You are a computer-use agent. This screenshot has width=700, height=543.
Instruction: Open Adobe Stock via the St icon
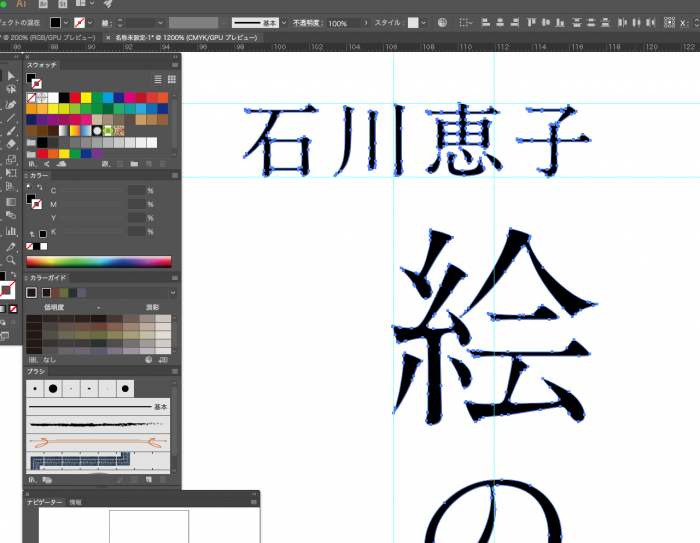[x=62, y=4]
